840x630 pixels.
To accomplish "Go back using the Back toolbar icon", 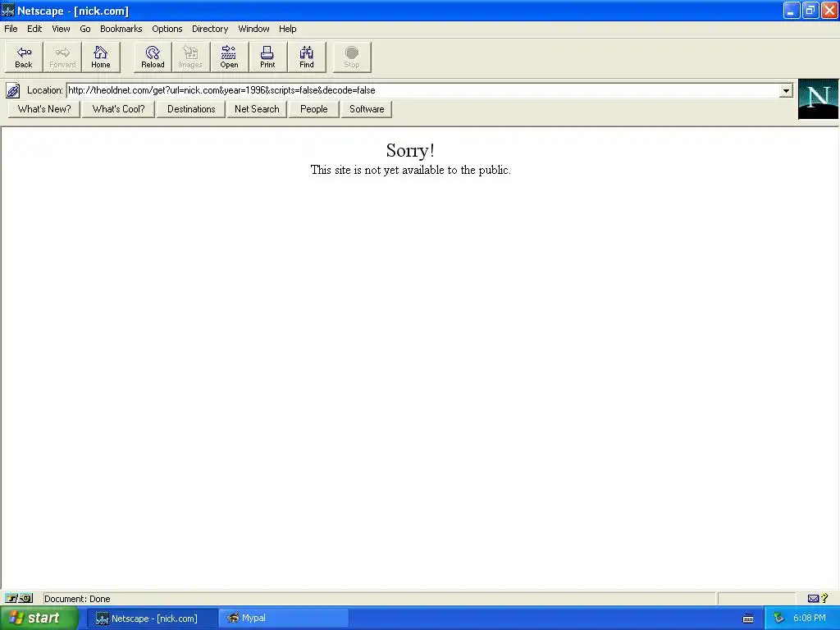I will tap(24, 57).
